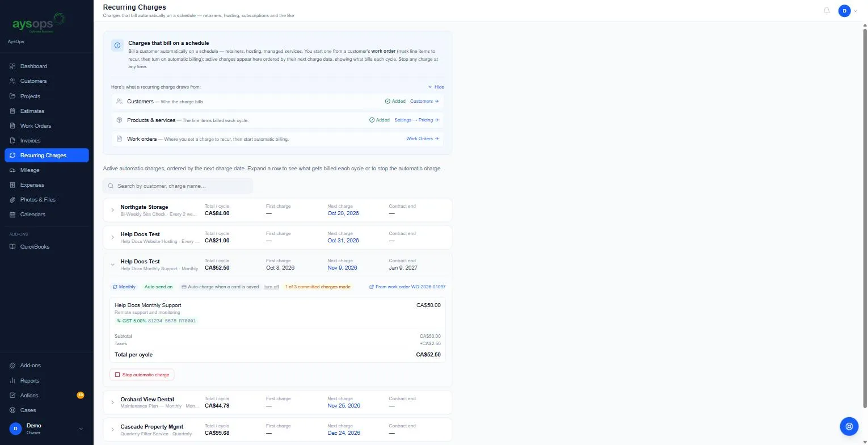Click the Stop automatic charge button
This screenshot has width=868, height=445.
(142, 375)
